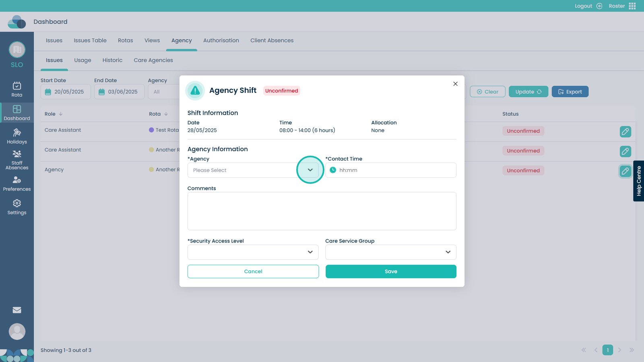Screen dimensions: 644x362
Task: Open the messages envelope icon
Action: (x=17, y=310)
